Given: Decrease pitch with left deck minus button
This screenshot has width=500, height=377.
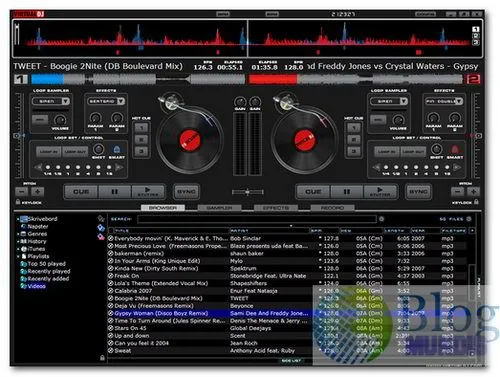Looking at the screenshot, I should 22,192.
